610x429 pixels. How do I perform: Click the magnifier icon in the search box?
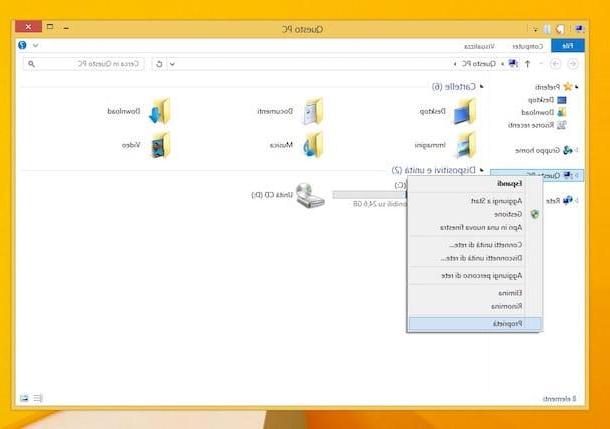tap(32, 64)
